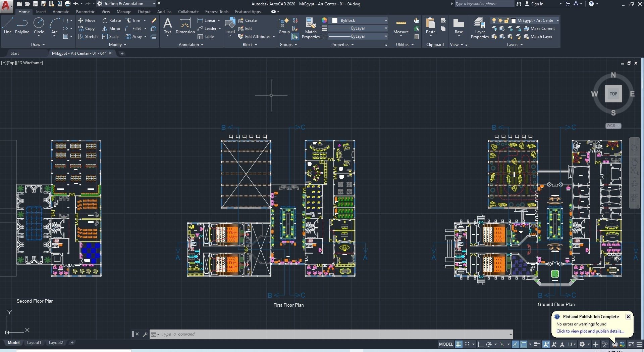Click the Trim tool

[x=133, y=20]
